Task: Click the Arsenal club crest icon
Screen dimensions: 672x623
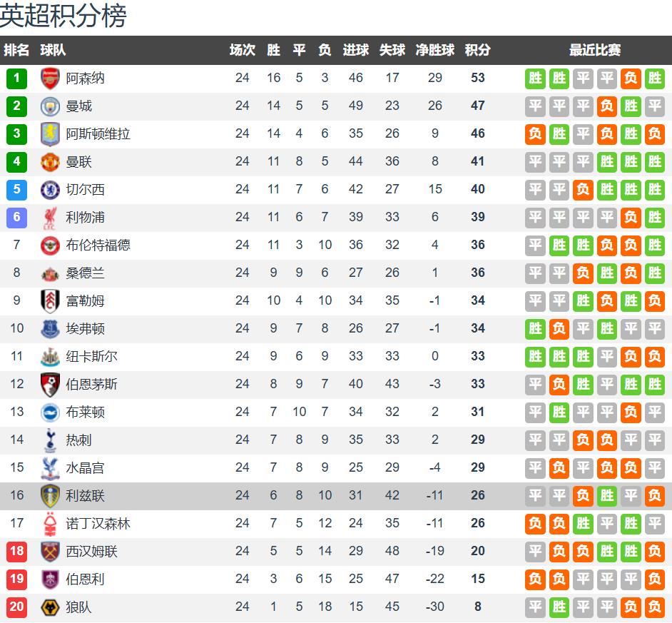Action: (50, 78)
